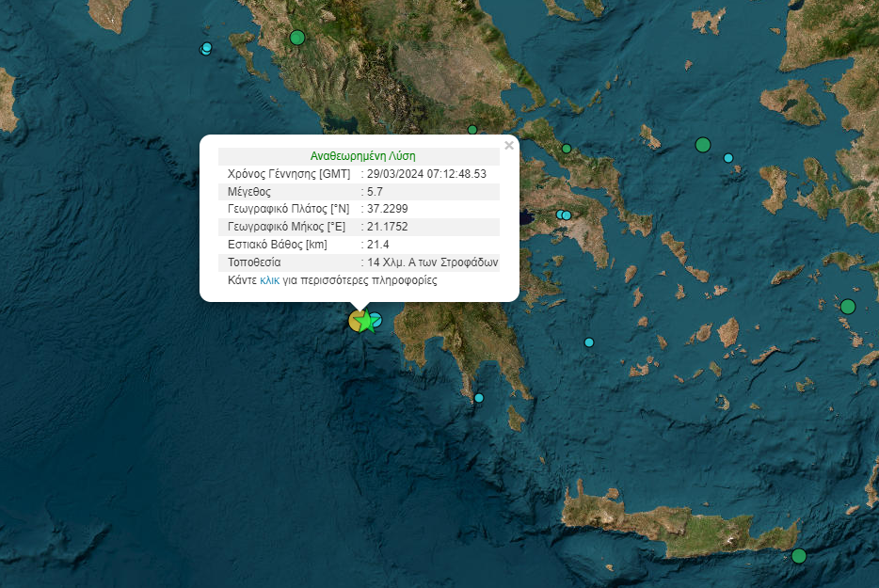Click the green marker at far-right eastern Aegean
879x588 pixels.
click(847, 307)
